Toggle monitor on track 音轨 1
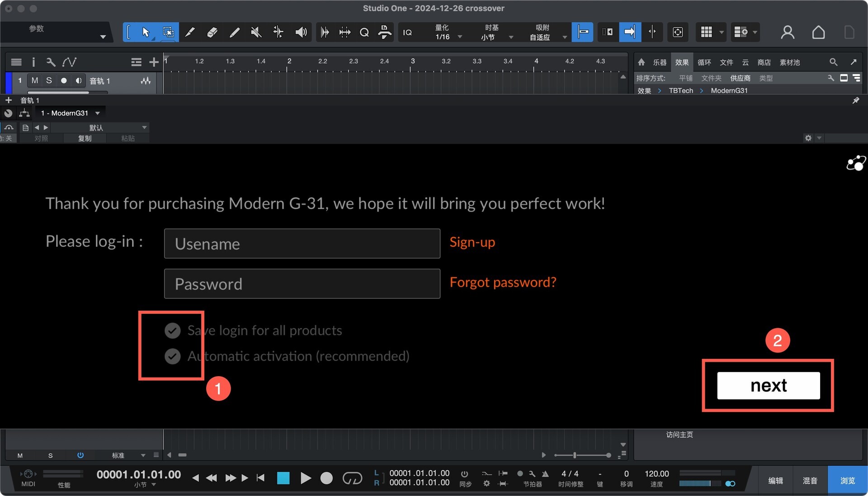 (79, 80)
